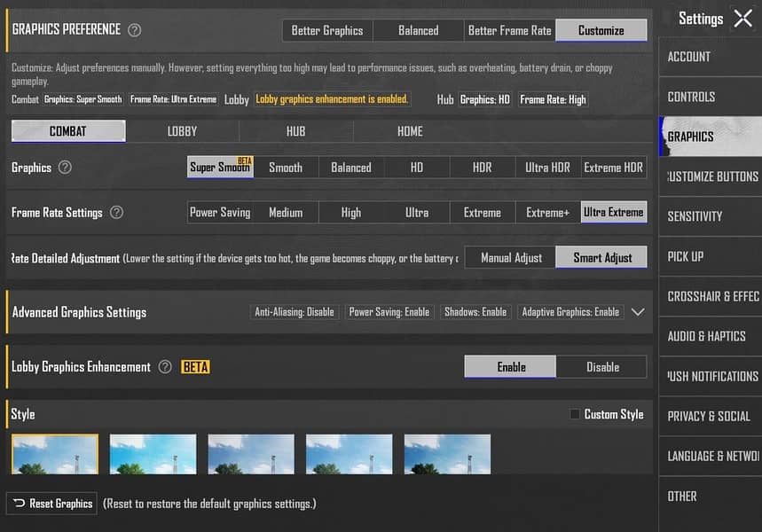Click the Reset Graphics button
Screen dimensions: 762x532
[52, 504]
